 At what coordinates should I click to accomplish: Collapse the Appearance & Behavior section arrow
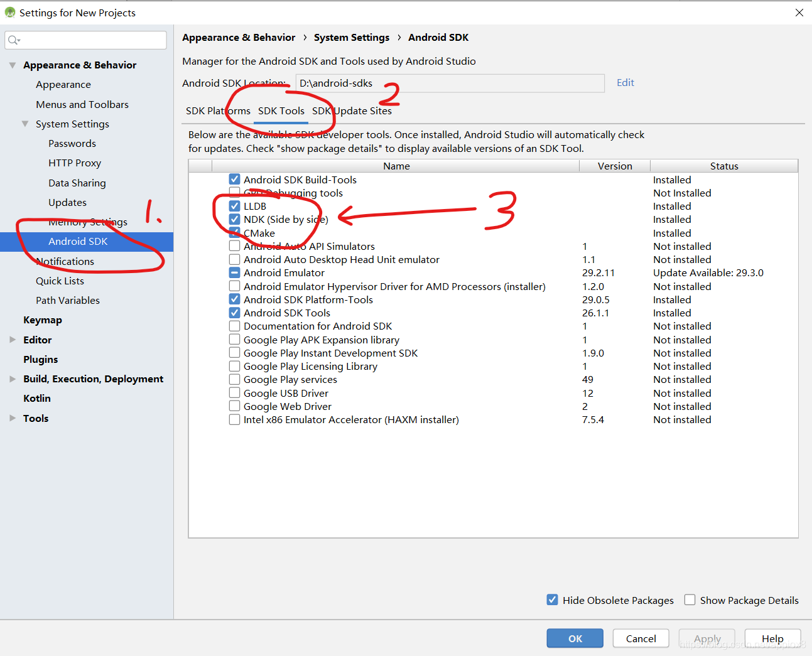point(13,65)
